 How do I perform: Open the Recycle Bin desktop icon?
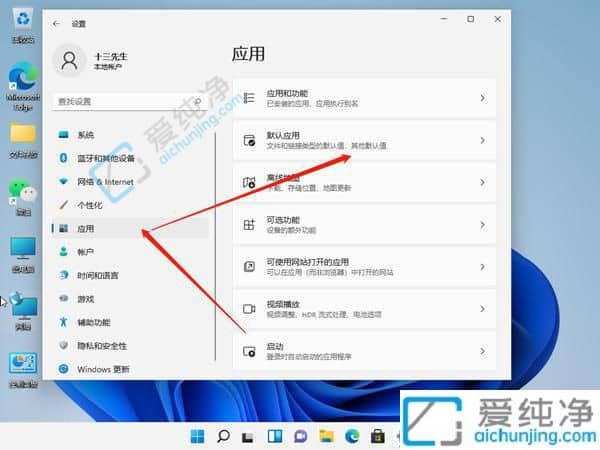pos(23,26)
